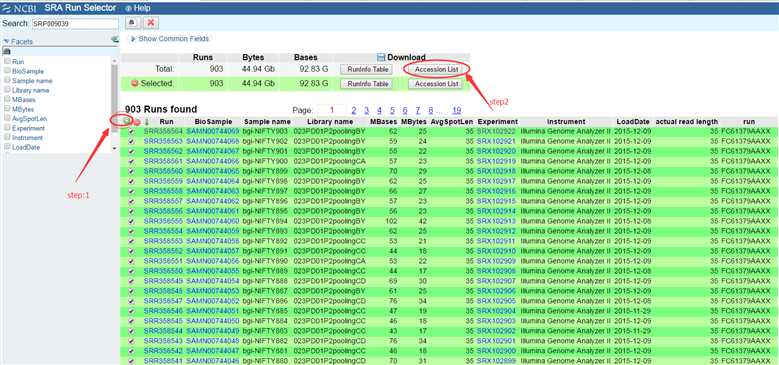Sort by the actual read length column header
Viewport: 779px width, 365px height.
687,122
